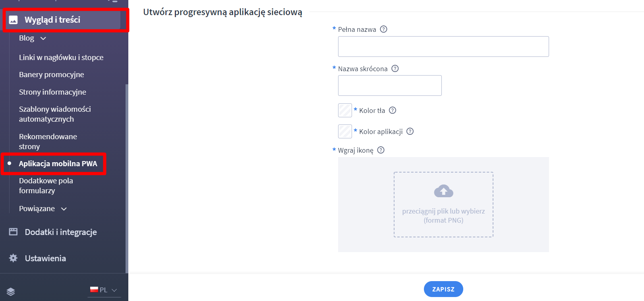Click help icon beside Kolor aplikacji
The image size is (644, 301).
410,131
